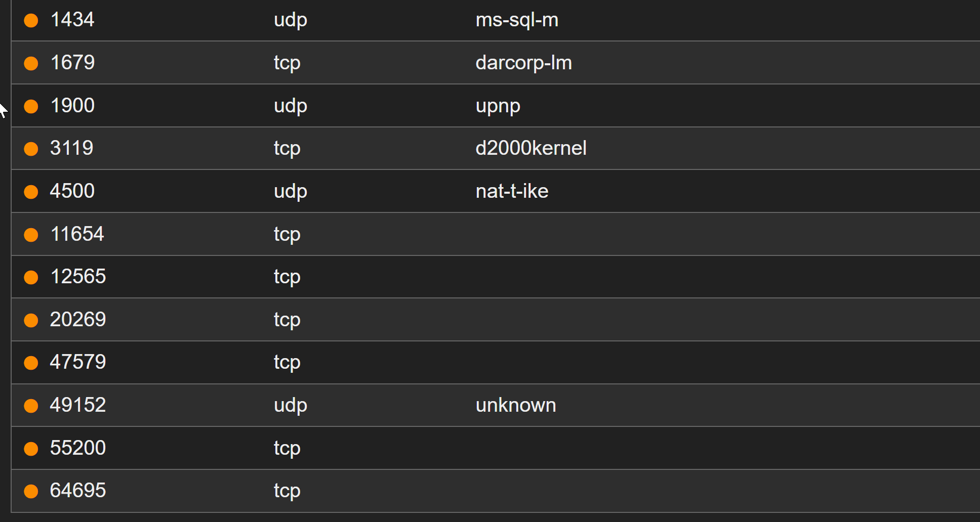The width and height of the screenshot is (980, 522).
Task: Click the orange status dot for port 1679
Action: click(x=31, y=63)
